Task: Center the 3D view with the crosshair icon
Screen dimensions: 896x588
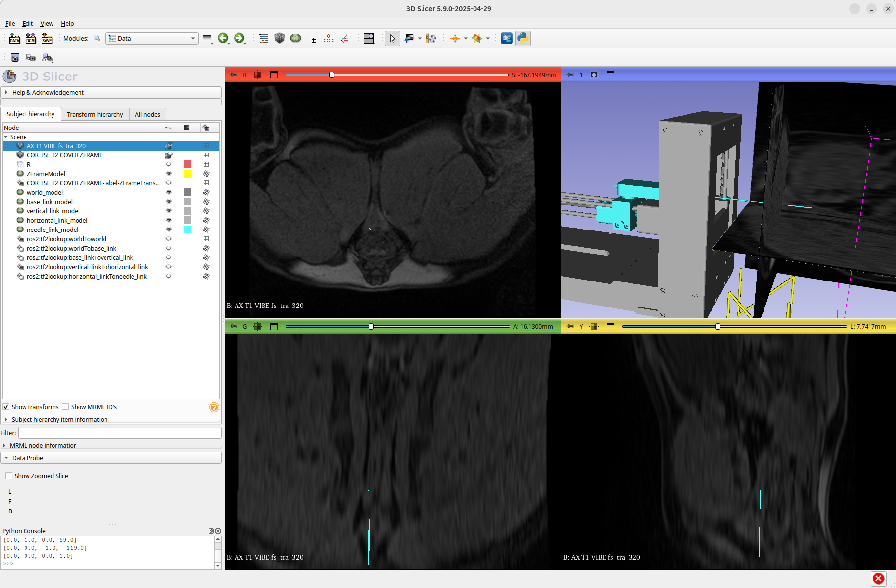Action: pos(594,75)
